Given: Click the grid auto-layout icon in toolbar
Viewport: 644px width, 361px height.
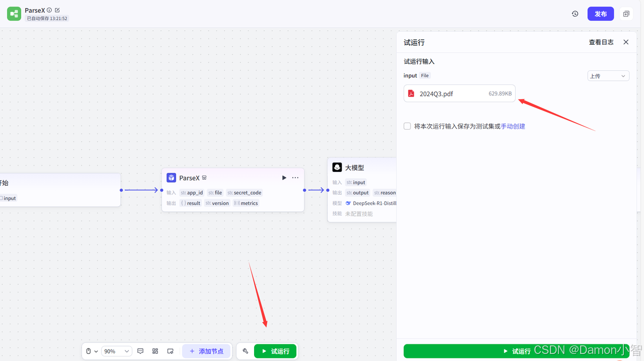Looking at the screenshot, I should coord(155,351).
